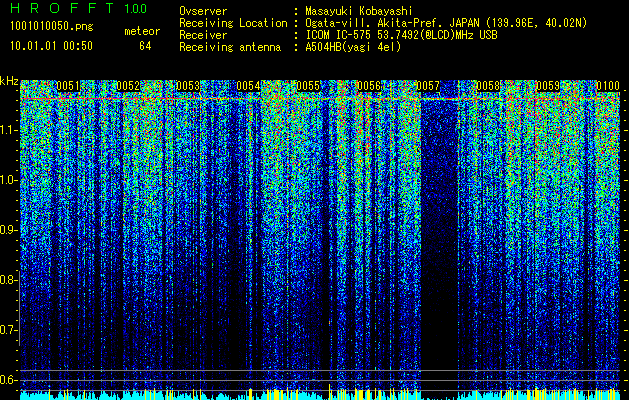Click the 0054 time marker
Viewport: 629px width, 400px height.
[x=248, y=86]
